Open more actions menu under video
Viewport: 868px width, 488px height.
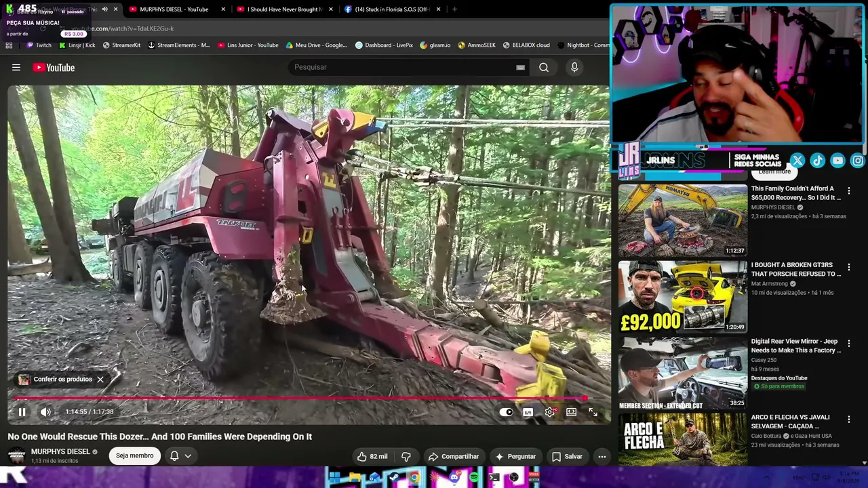pyautogui.click(x=601, y=456)
